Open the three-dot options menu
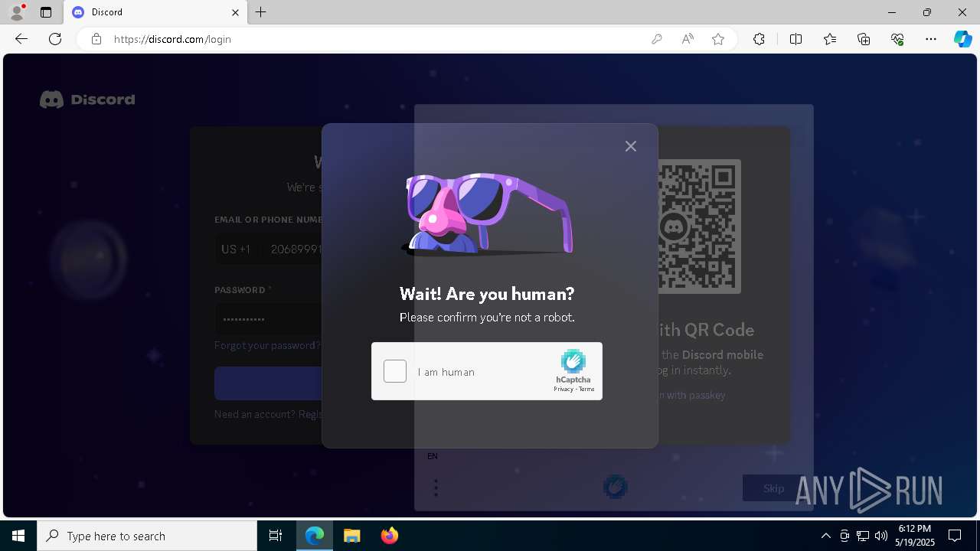 pos(436,487)
